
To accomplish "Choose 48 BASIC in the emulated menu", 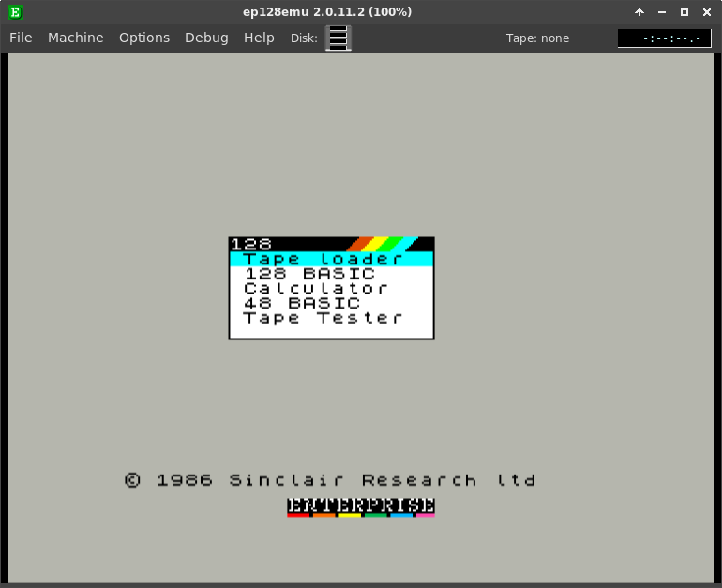I will [332, 303].
